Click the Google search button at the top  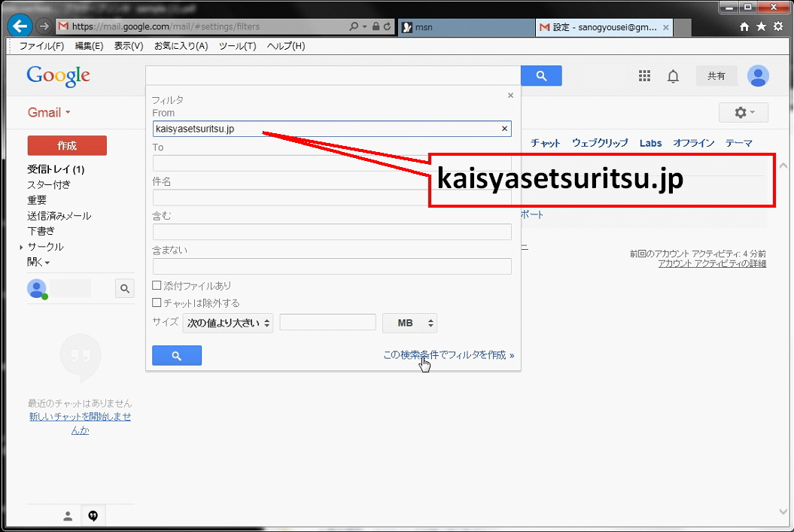tap(541, 75)
